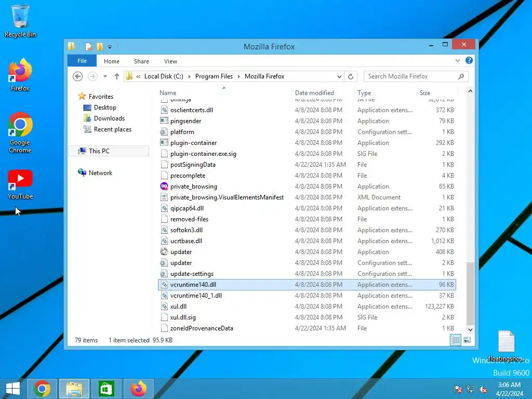Open recent locations dropdown arrow

click(x=105, y=76)
